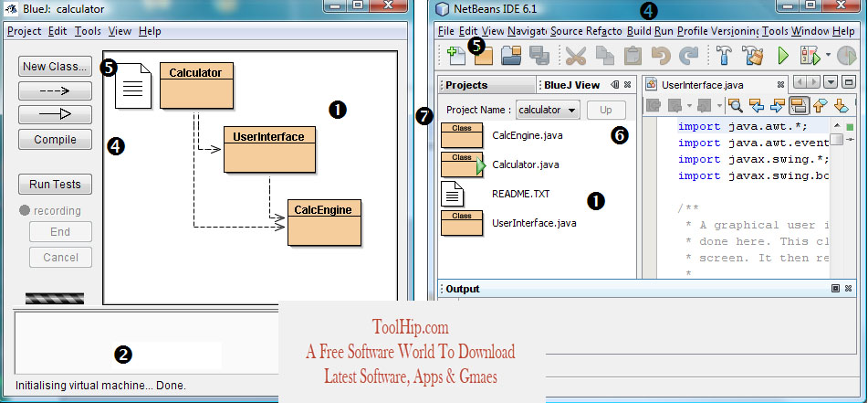Click the Undo arrow in NetBeans toolbar

(x=661, y=56)
